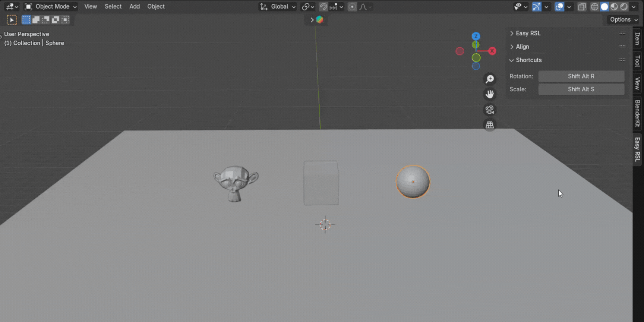Viewport: 644px width, 322px height.
Task: Expand the Align panel
Action: pos(522,47)
